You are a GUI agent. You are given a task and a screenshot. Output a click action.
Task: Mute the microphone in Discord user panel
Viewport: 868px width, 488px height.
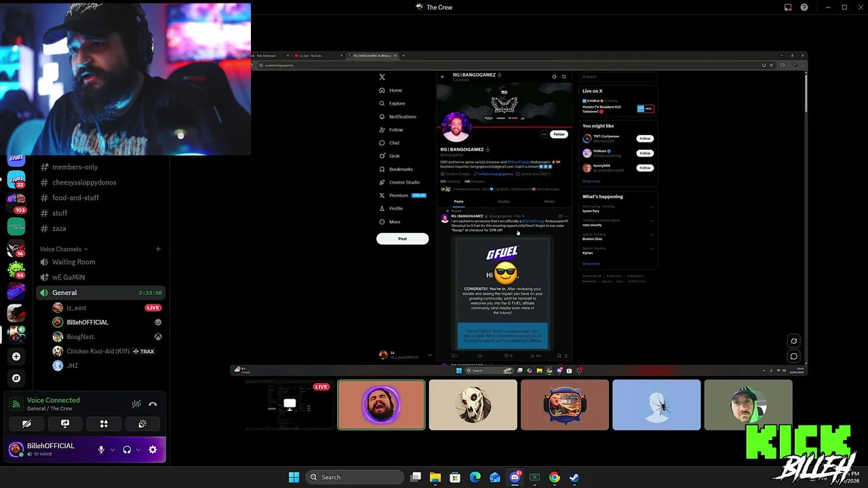coord(101,449)
